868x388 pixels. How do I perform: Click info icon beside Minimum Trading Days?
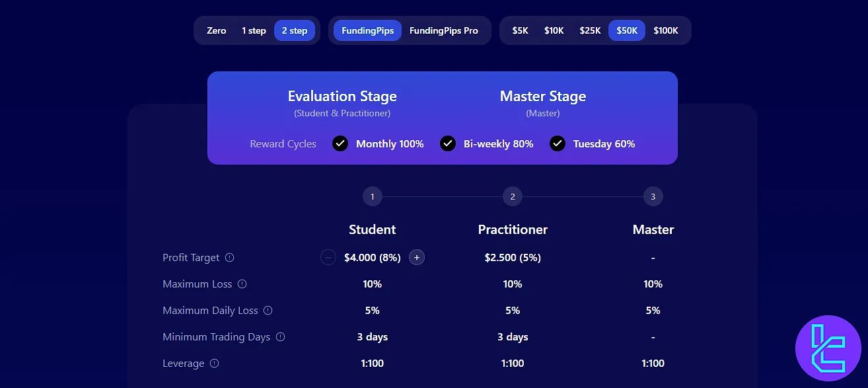[280, 337]
